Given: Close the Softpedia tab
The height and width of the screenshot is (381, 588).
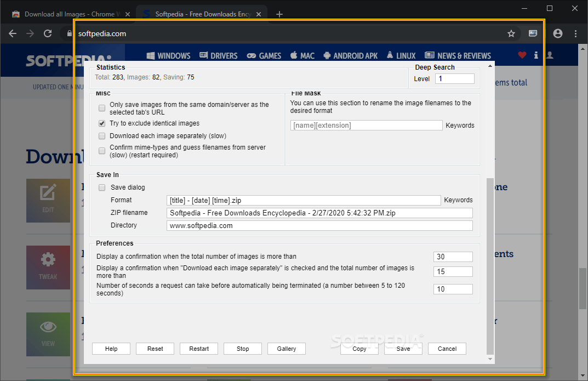Looking at the screenshot, I should 258,14.
